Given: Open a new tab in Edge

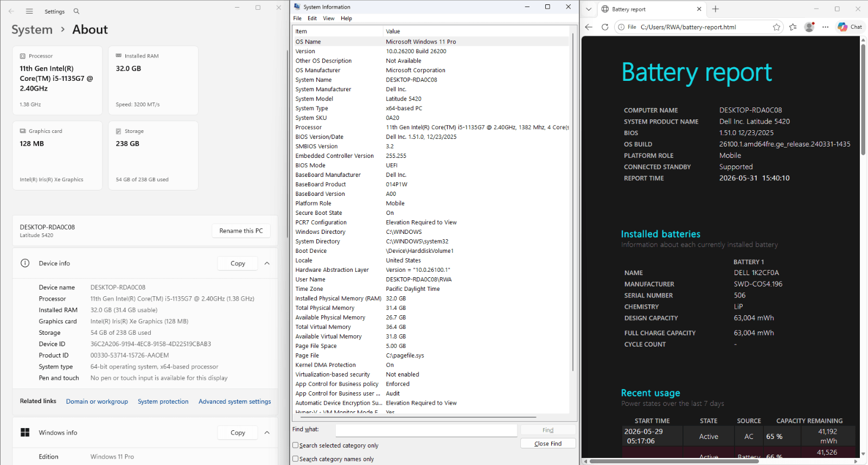Looking at the screenshot, I should pyautogui.click(x=716, y=9).
